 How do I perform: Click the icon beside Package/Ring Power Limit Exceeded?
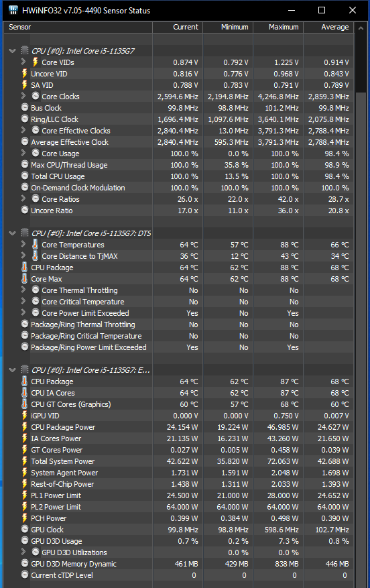[24, 347]
